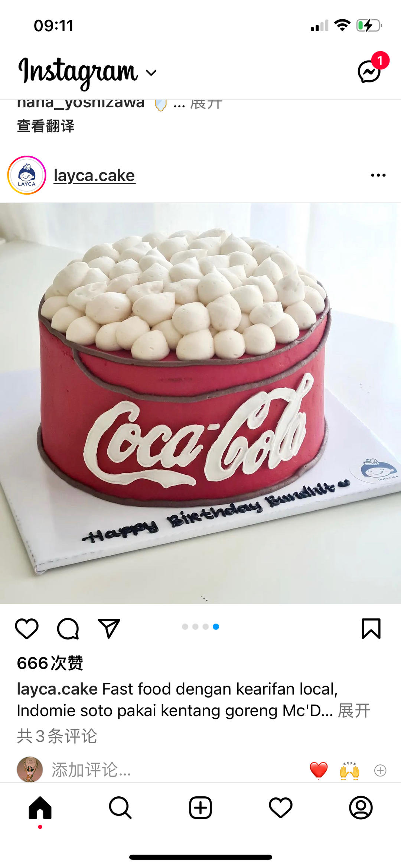View all 3 comments

pos(57,736)
